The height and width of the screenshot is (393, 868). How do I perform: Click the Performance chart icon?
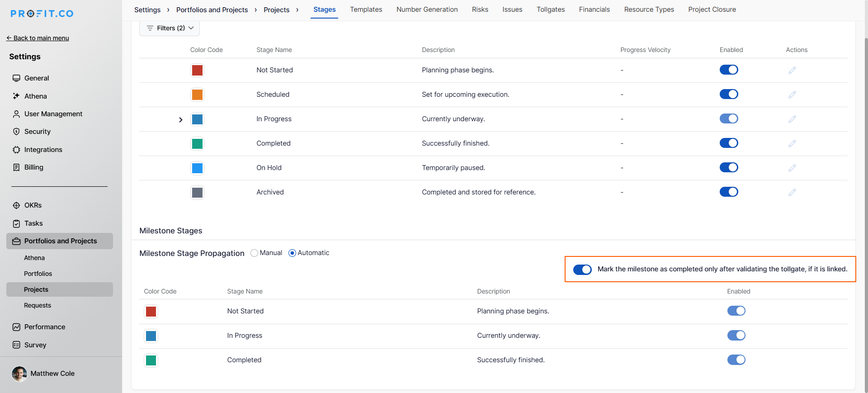pos(16,327)
